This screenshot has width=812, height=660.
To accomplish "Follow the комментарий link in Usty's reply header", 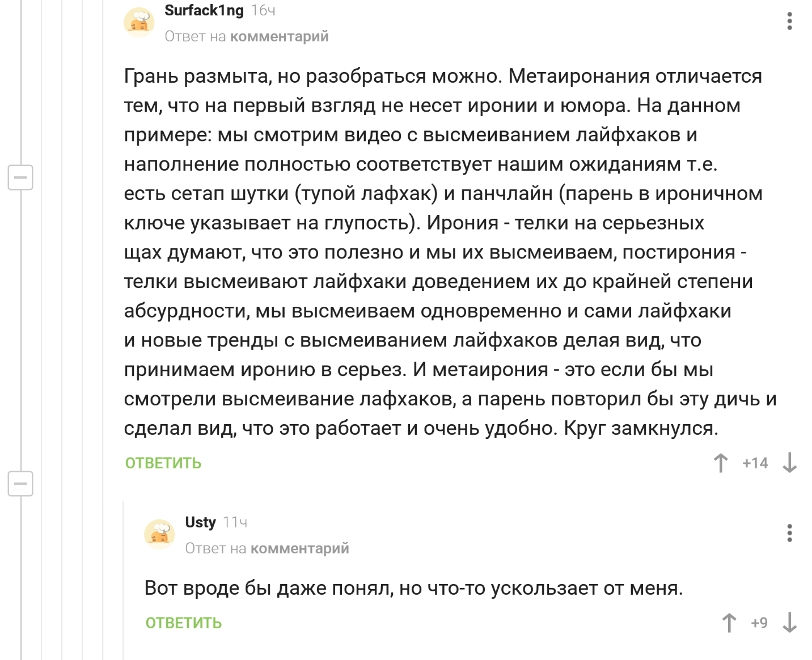I will [x=300, y=548].
